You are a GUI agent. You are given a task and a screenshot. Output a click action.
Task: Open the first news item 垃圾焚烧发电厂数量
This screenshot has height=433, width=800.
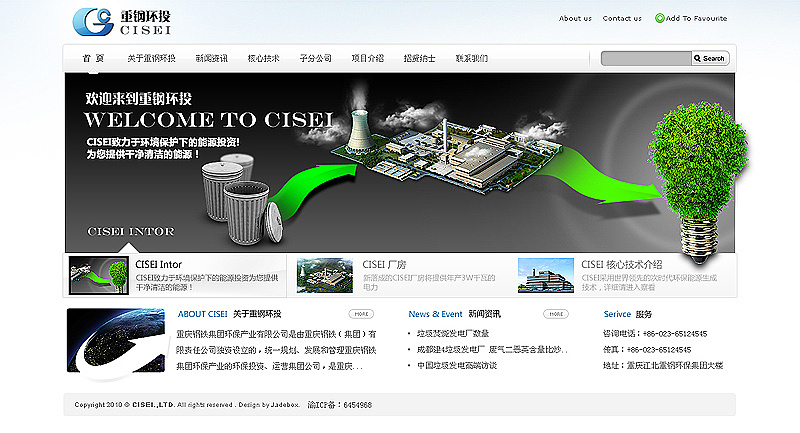(453, 334)
